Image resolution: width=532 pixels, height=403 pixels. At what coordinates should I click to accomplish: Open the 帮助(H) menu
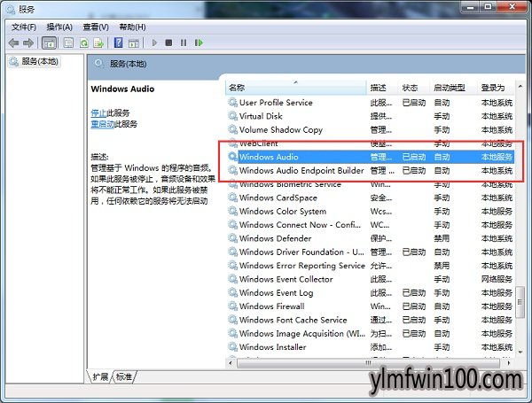[x=133, y=27]
